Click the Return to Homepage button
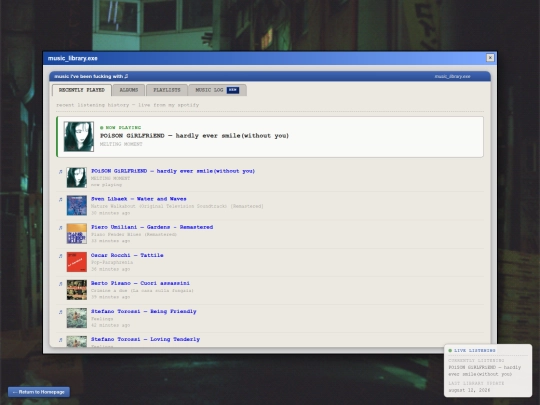 pyautogui.click(x=39, y=392)
